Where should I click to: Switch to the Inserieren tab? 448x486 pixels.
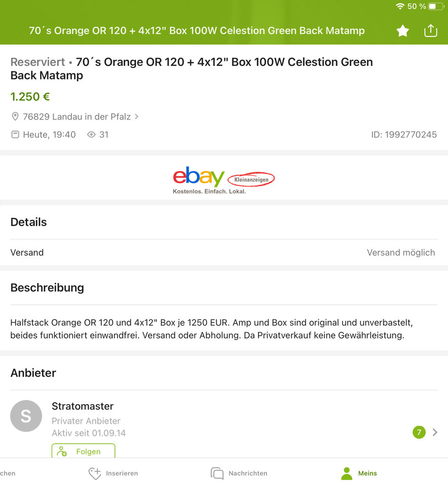point(113,473)
